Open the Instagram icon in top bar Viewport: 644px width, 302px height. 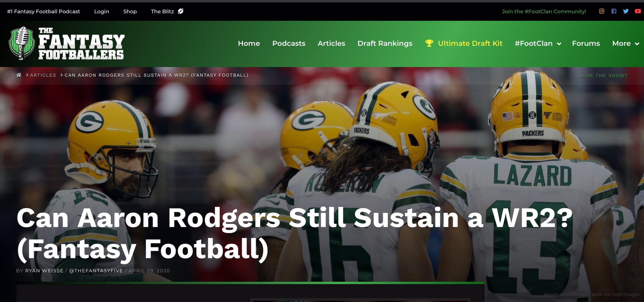(602, 11)
